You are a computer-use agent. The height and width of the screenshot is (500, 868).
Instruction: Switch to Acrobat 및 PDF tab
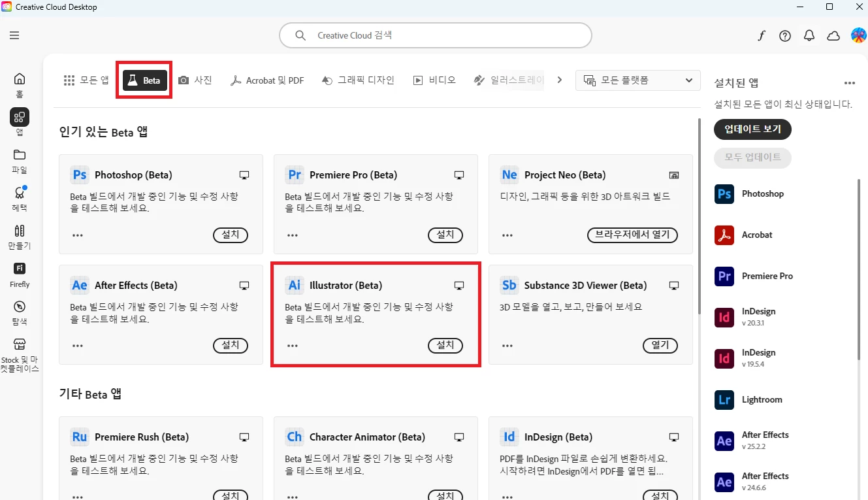click(x=267, y=80)
